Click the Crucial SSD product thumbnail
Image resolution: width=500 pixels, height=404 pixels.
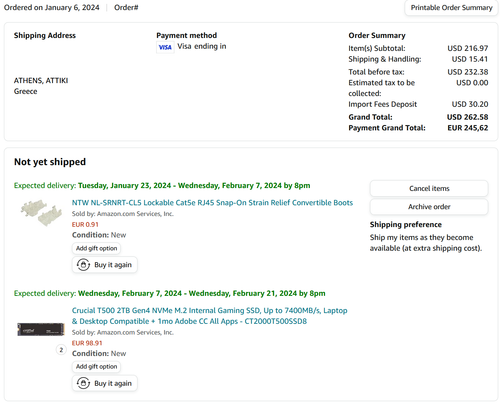pyautogui.click(x=41, y=329)
